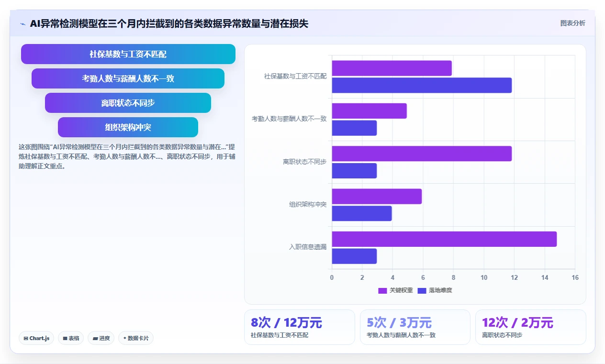Viewport: 605px width, 364px height.
Task: Click the 进度 tag chip
Action: pyautogui.click(x=101, y=338)
